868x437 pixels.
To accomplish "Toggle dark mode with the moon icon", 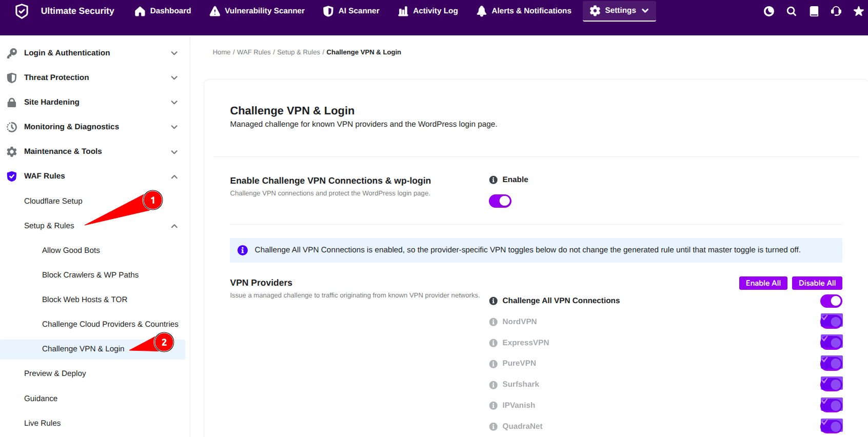I will (769, 11).
